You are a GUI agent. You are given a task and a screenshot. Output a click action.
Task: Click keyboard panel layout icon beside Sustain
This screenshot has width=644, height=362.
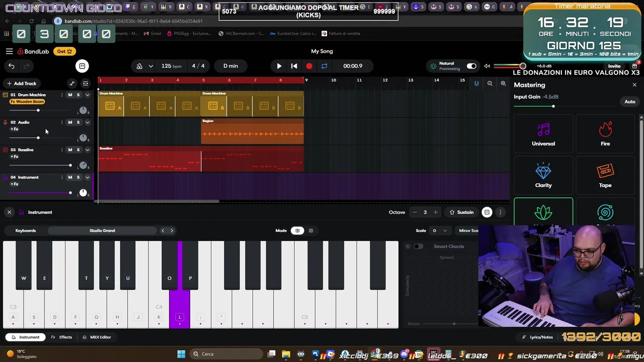click(x=487, y=212)
